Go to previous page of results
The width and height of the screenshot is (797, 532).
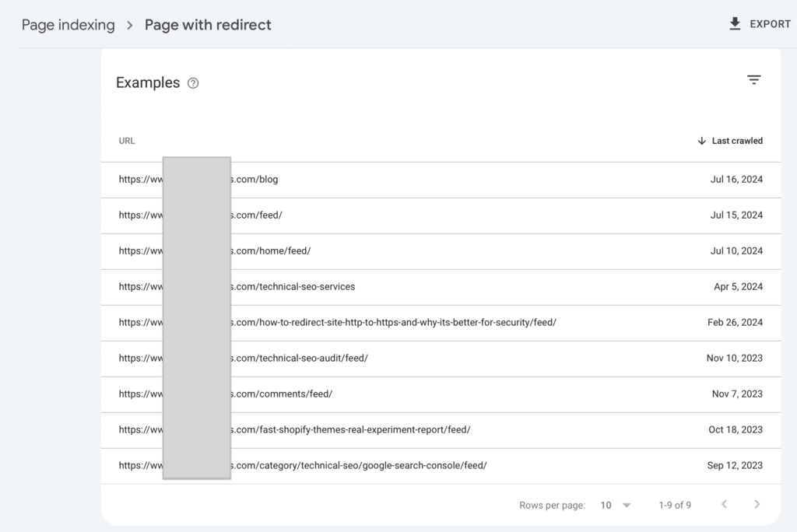click(x=725, y=504)
